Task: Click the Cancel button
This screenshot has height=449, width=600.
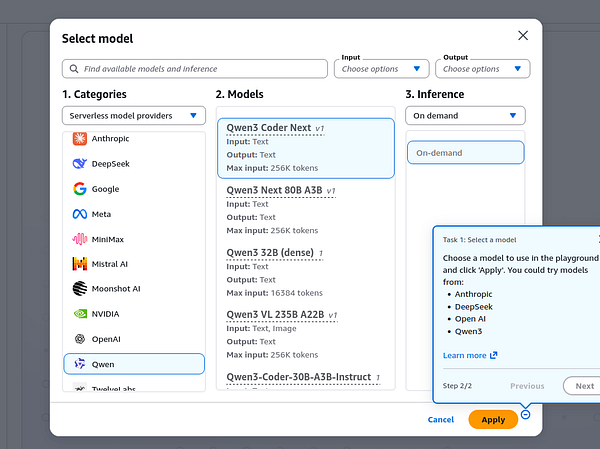Action: tap(440, 420)
